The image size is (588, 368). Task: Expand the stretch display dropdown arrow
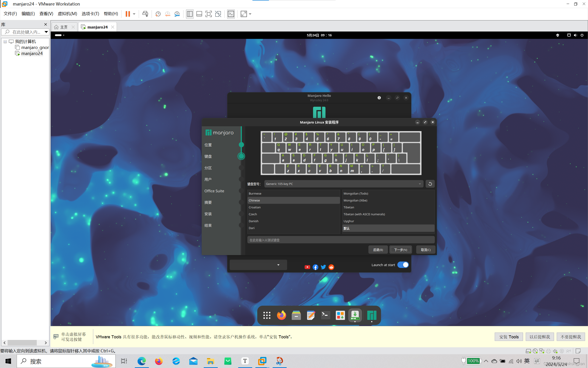[250, 14]
